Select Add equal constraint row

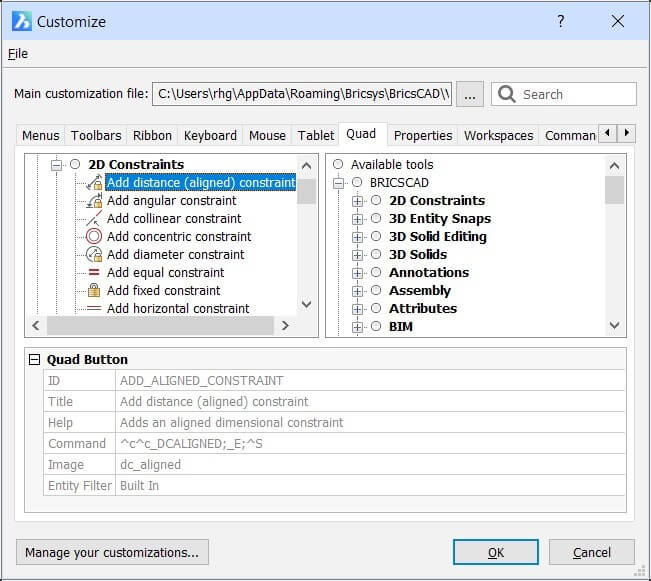pos(166,272)
